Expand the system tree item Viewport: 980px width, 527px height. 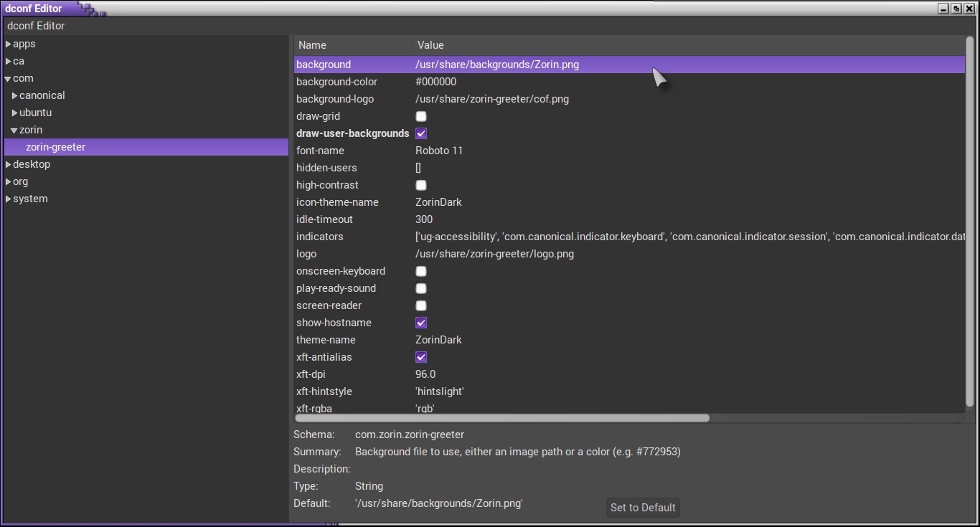click(8, 199)
